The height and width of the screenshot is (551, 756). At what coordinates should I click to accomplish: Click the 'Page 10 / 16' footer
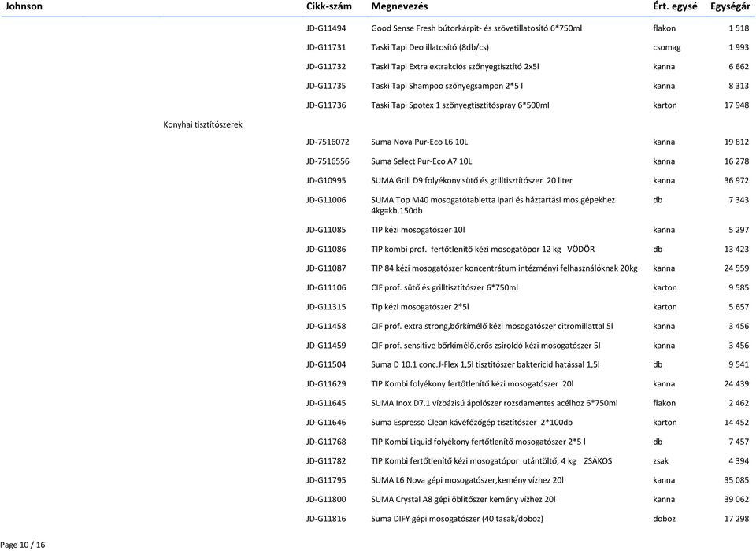pos(23,545)
